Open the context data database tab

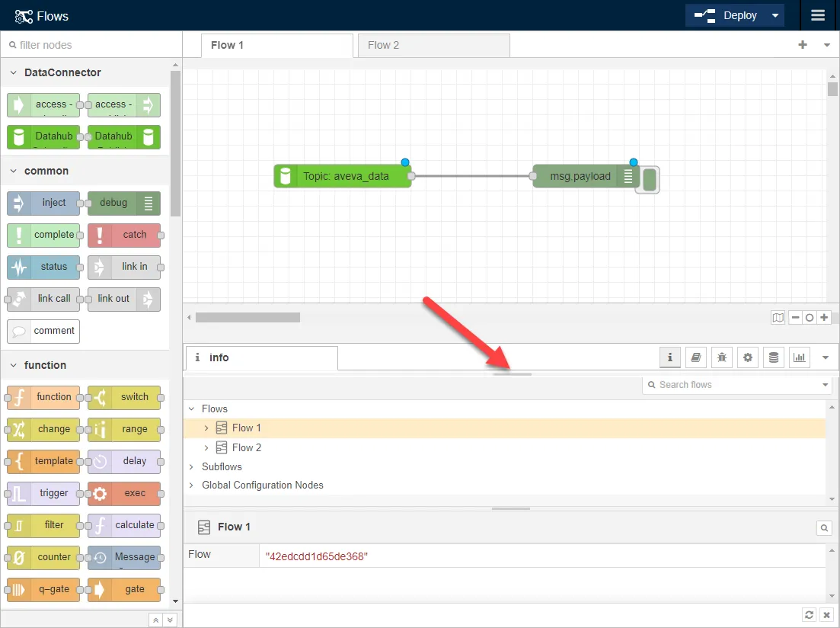click(x=774, y=357)
